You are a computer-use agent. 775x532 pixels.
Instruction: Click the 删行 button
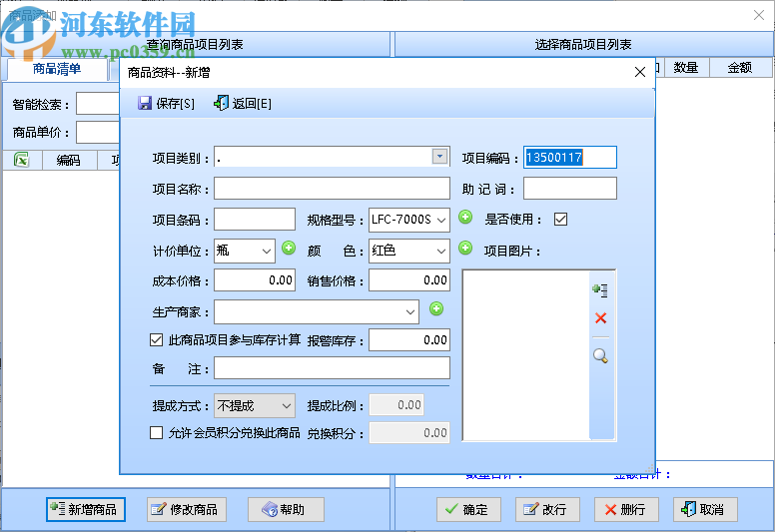point(626,509)
